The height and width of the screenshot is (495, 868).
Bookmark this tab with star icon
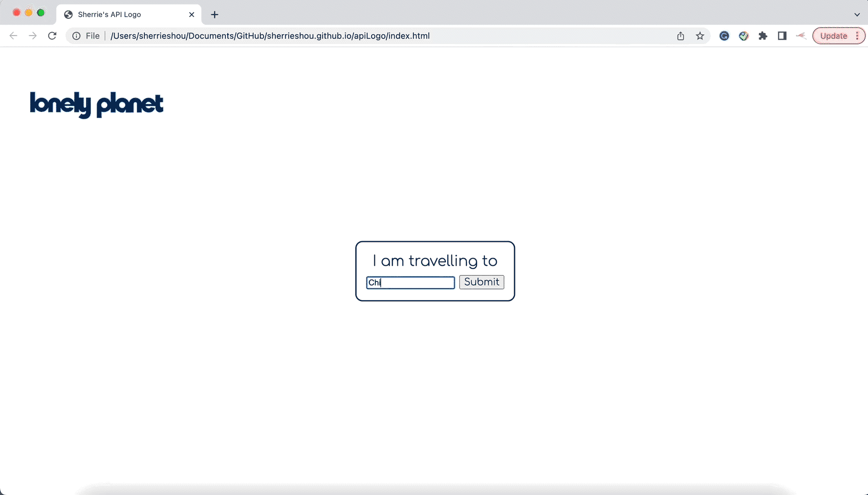tap(700, 36)
